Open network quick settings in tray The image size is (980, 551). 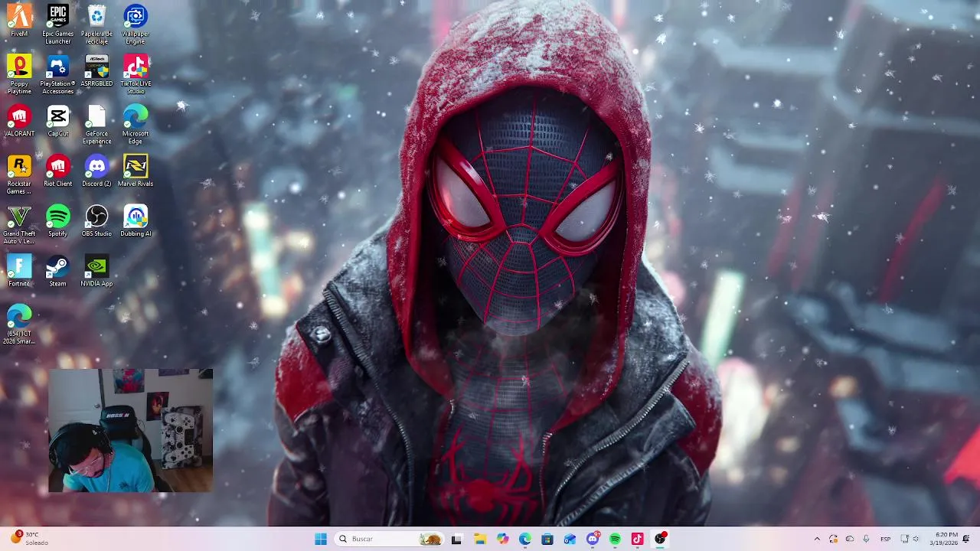[904, 539]
